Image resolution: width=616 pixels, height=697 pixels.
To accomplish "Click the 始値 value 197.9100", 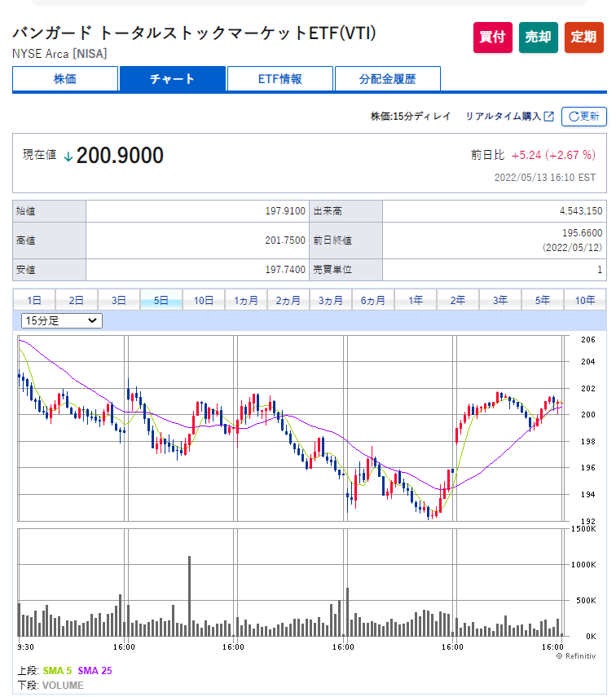I will pos(285,210).
